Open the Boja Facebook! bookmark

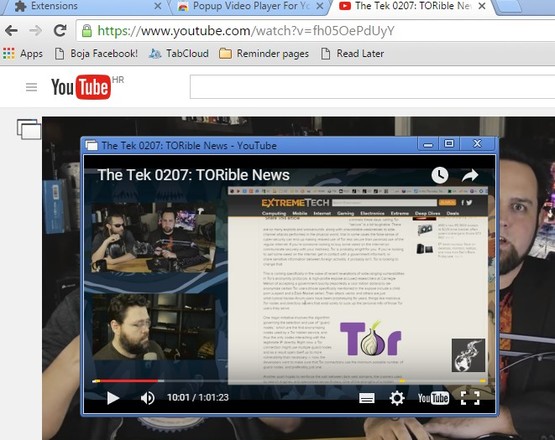[x=96, y=54]
